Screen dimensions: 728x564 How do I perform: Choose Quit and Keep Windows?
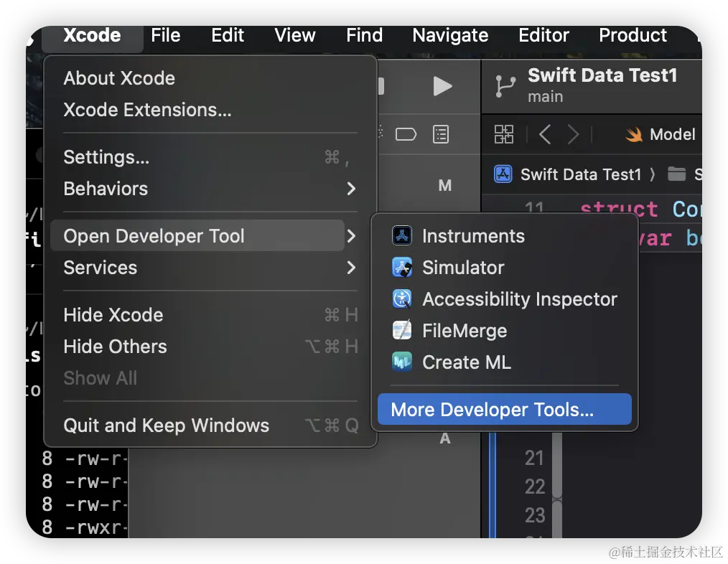tap(210, 426)
